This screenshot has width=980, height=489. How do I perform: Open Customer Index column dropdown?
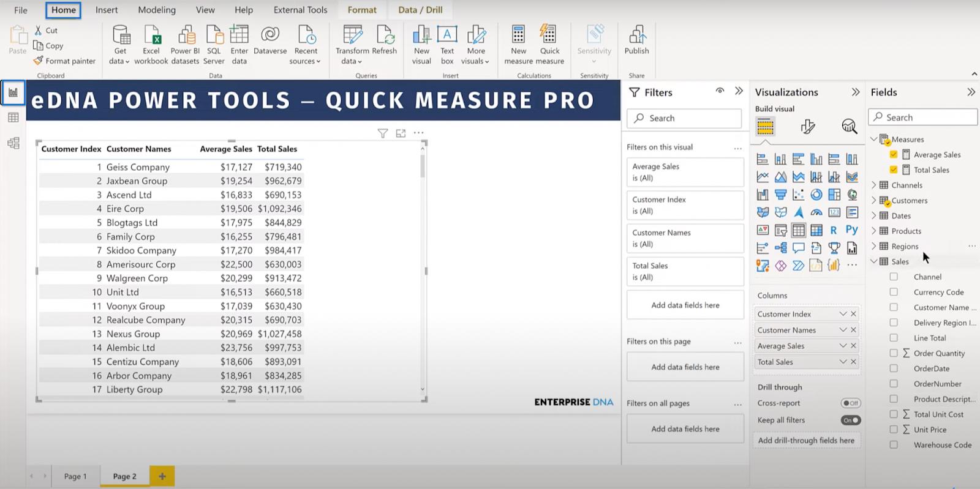[x=843, y=314]
